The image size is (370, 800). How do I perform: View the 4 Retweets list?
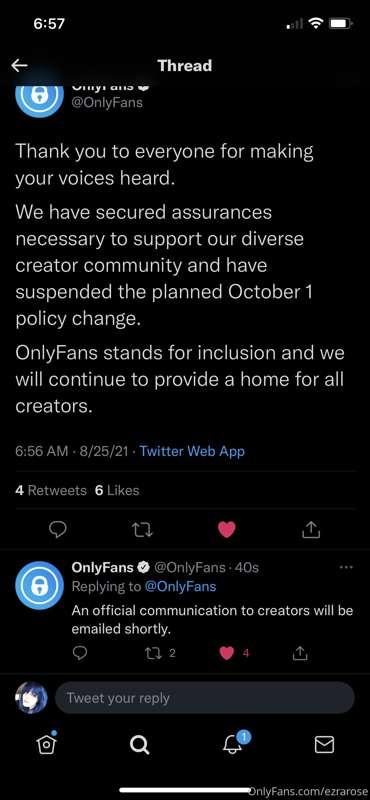click(x=51, y=490)
